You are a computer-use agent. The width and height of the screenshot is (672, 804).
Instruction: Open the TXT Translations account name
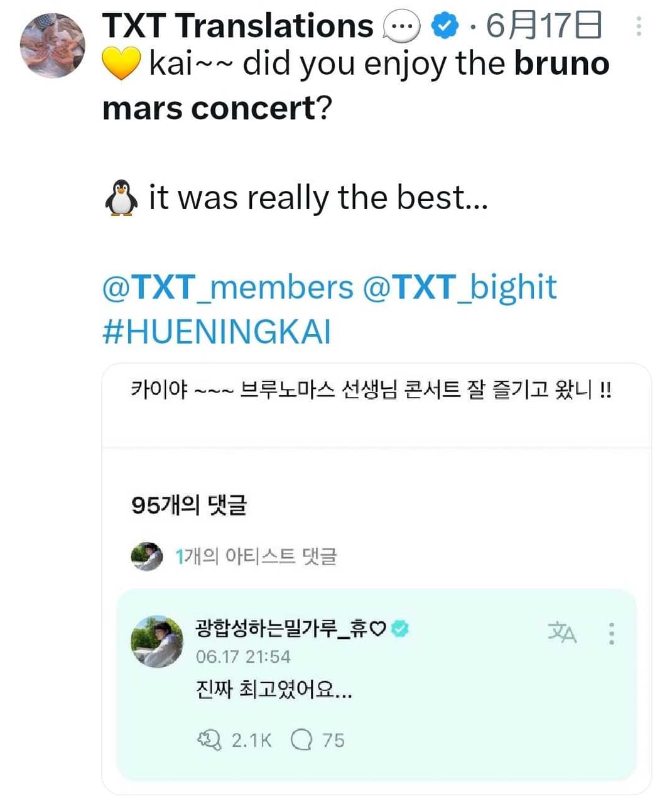[x=237, y=26]
